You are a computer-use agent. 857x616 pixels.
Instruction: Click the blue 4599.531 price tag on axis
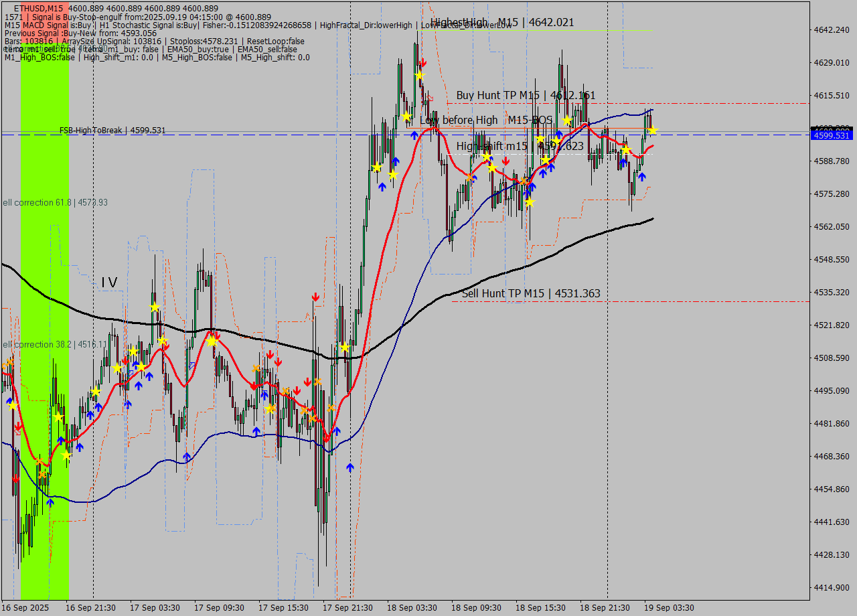coord(830,136)
